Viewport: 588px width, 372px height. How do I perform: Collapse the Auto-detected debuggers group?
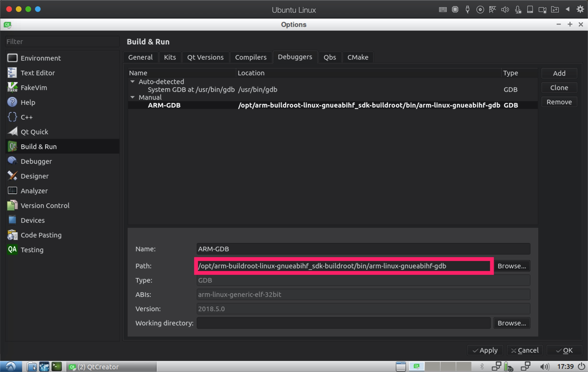pyautogui.click(x=133, y=82)
